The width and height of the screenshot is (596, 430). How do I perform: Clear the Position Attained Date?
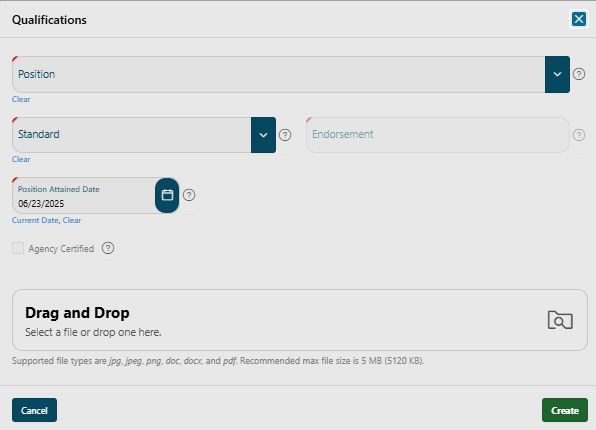(72, 220)
